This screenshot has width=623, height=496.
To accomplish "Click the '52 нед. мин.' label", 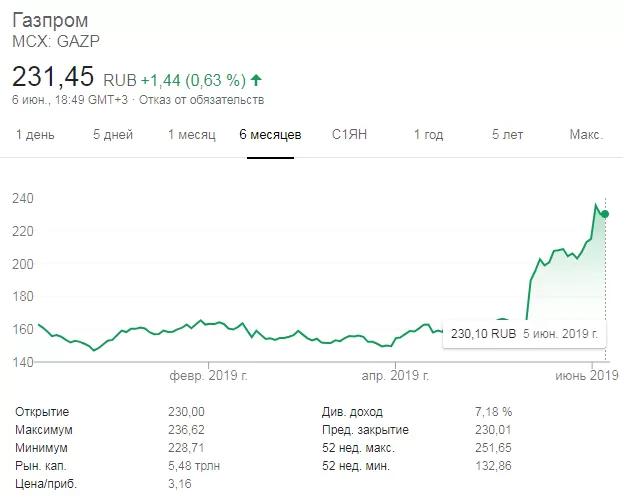I will tap(356, 466).
